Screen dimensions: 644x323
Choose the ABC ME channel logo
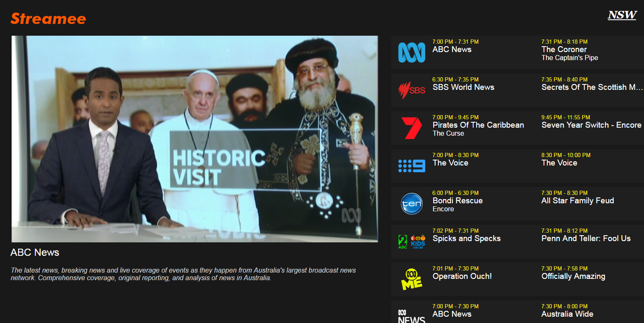click(x=412, y=279)
